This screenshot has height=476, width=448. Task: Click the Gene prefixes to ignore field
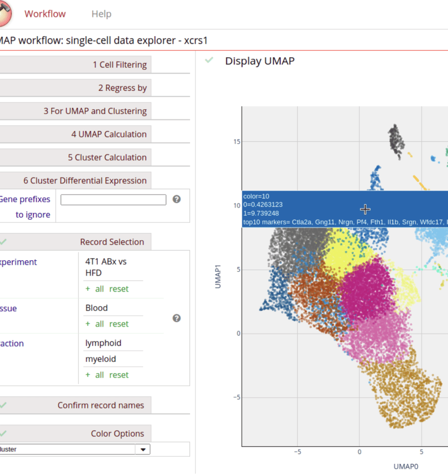point(113,199)
